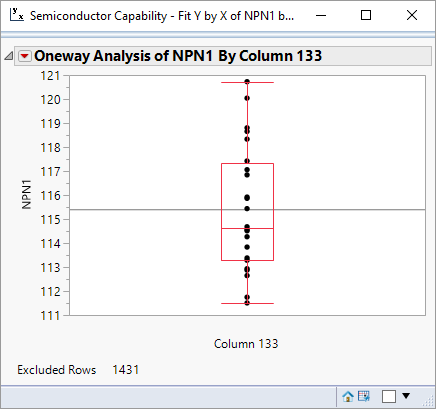Grab the window resize grip corner
This screenshot has height=409, width=436.
click(427, 401)
